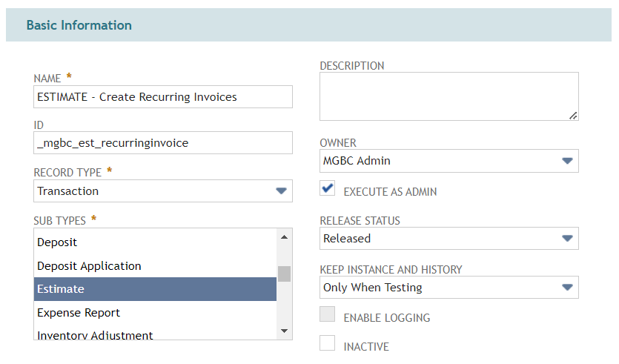Select Deposit in Sub Types list
This screenshot has width=619, height=364.
pos(155,242)
